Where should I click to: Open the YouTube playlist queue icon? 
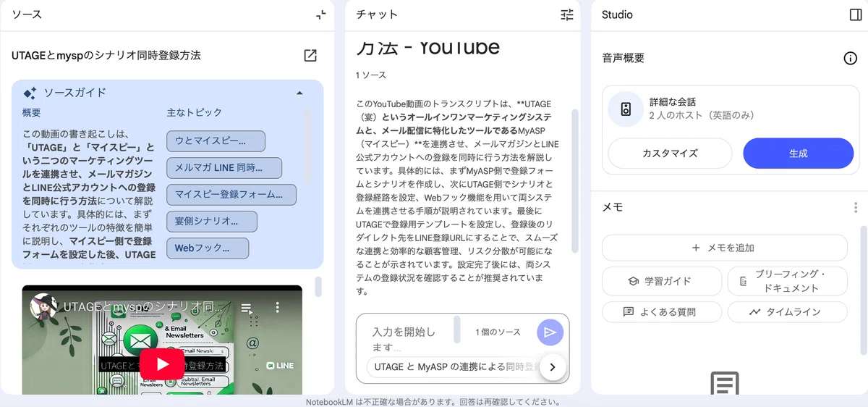coord(246,308)
